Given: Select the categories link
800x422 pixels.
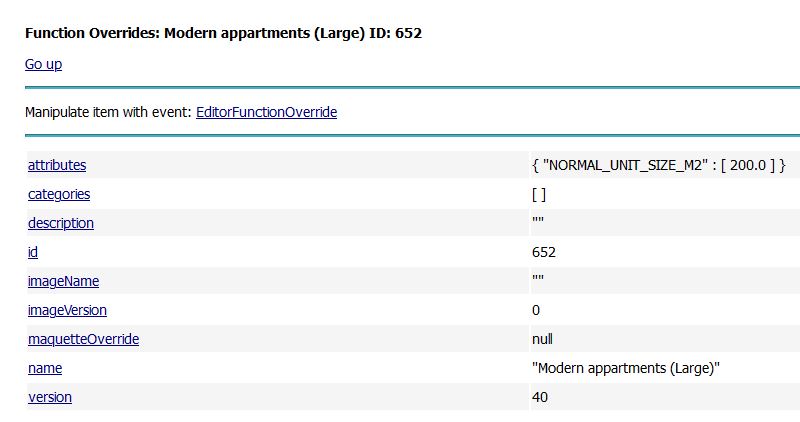Looking at the screenshot, I should (x=59, y=194).
